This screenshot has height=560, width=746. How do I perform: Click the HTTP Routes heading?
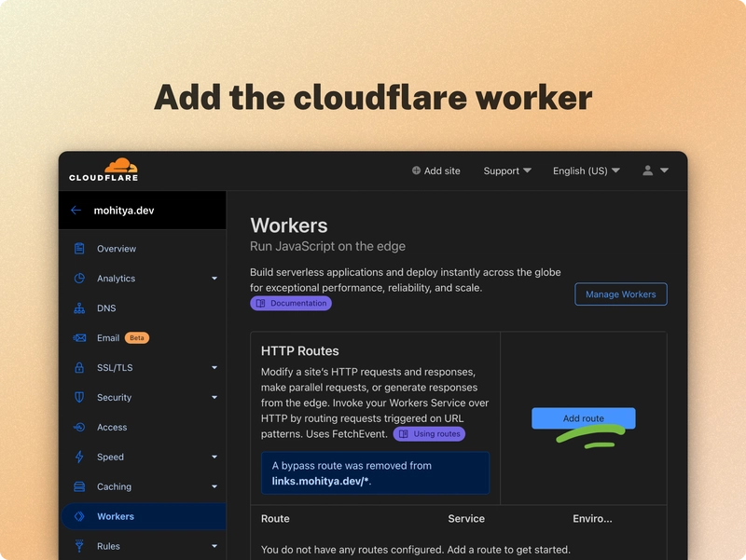pos(299,351)
